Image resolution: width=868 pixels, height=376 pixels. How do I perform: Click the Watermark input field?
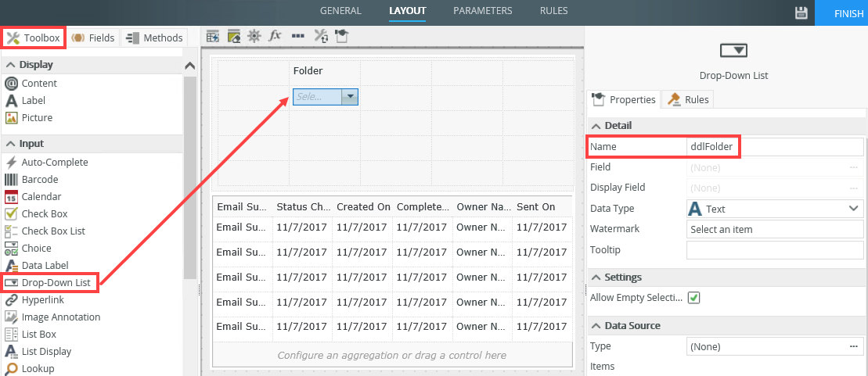[x=775, y=229]
